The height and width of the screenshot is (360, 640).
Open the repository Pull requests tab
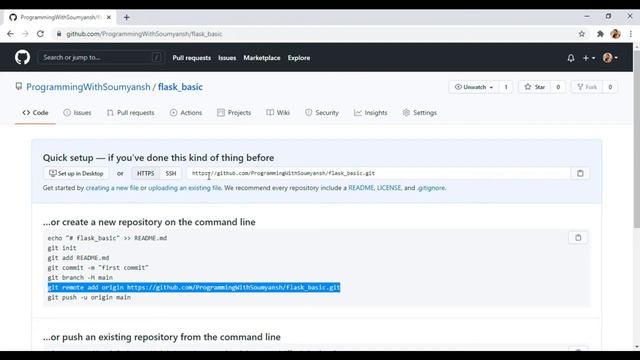131,113
